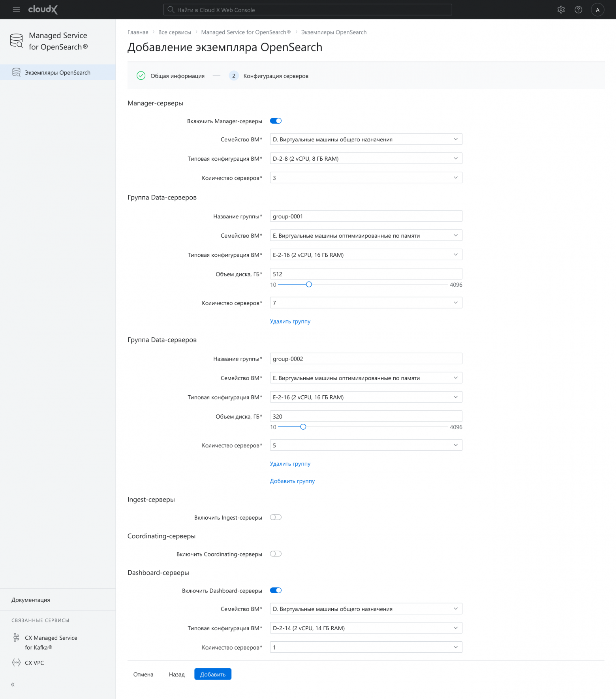Open group-0002 server count dropdown showing 5
This screenshot has height=699, width=616.
click(x=366, y=445)
